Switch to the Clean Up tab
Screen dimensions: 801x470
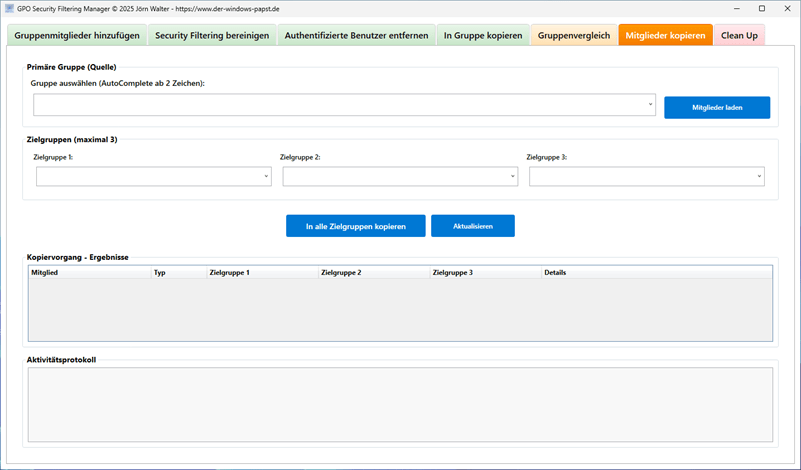tap(739, 36)
